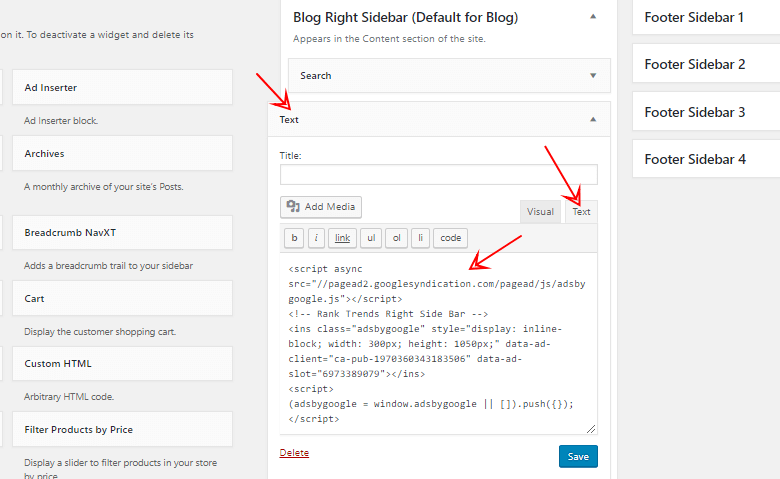Click the 'Title:' label

tap(291, 156)
